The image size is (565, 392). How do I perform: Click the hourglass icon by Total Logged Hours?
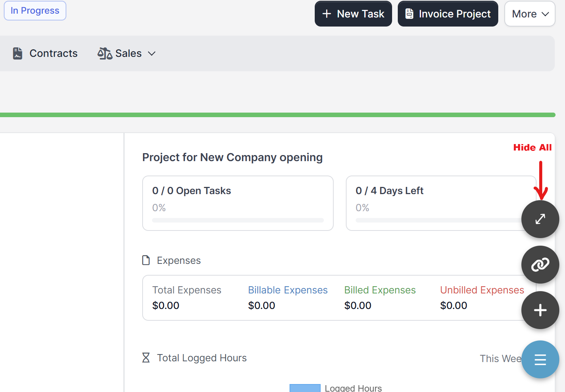[x=146, y=358]
